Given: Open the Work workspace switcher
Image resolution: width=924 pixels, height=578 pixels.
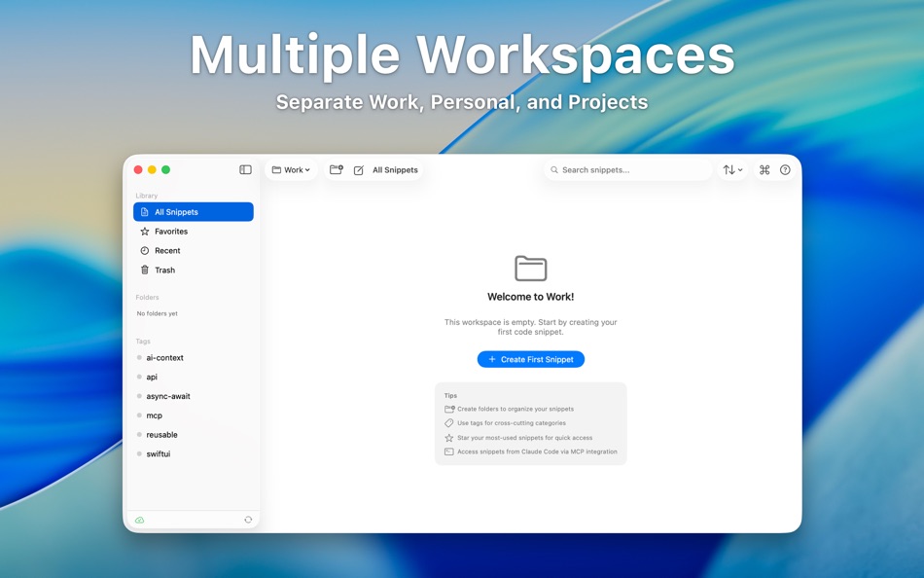Looking at the screenshot, I should click(291, 169).
